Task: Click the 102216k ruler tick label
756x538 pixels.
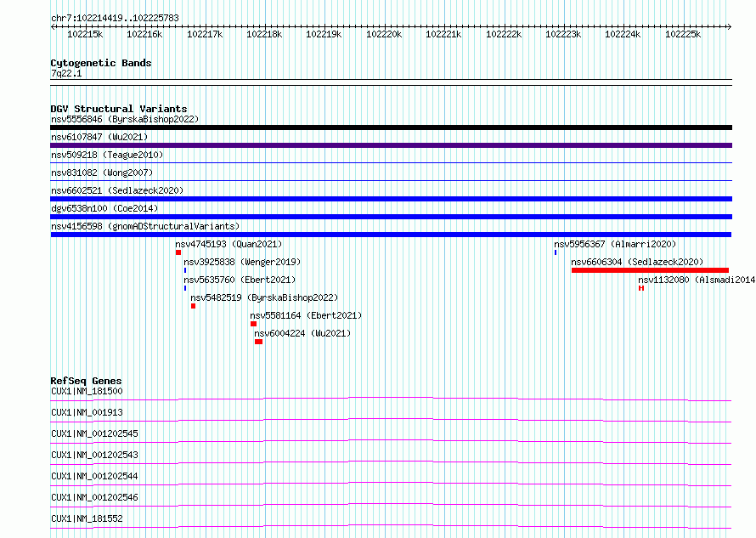Action: click(x=144, y=34)
